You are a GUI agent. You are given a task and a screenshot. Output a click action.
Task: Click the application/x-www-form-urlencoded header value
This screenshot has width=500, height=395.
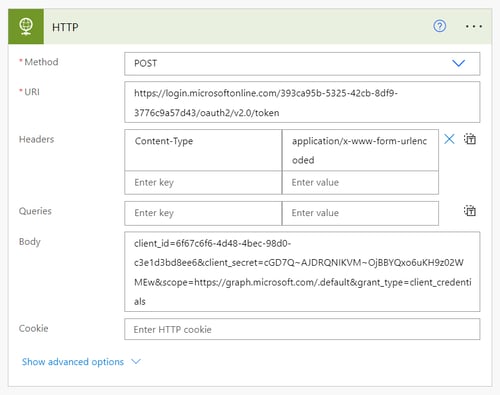(x=360, y=150)
